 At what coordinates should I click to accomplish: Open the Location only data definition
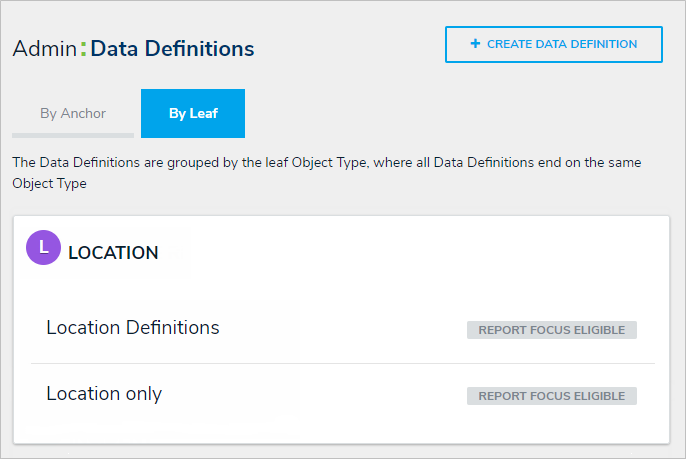pos(104,394)
